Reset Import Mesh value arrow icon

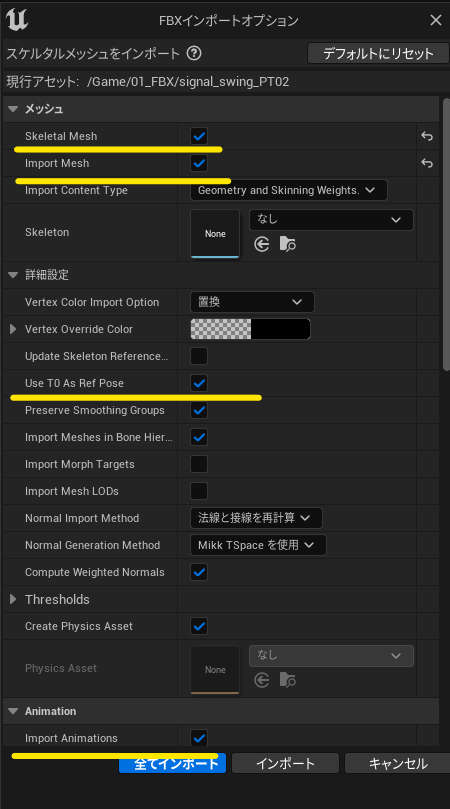427,163
